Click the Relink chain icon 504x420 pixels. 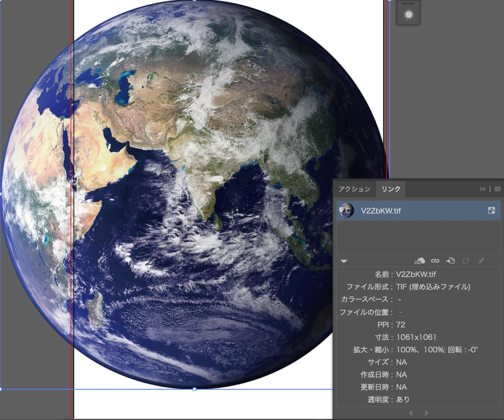click(435, 261)
